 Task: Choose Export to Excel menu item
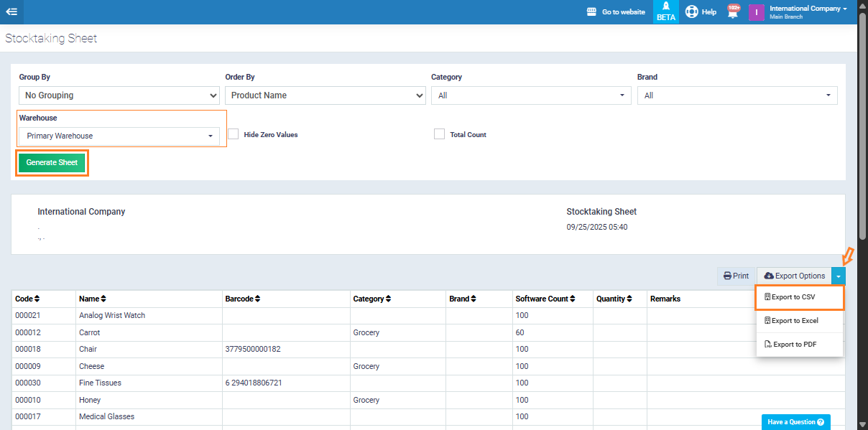click(799, 321)
